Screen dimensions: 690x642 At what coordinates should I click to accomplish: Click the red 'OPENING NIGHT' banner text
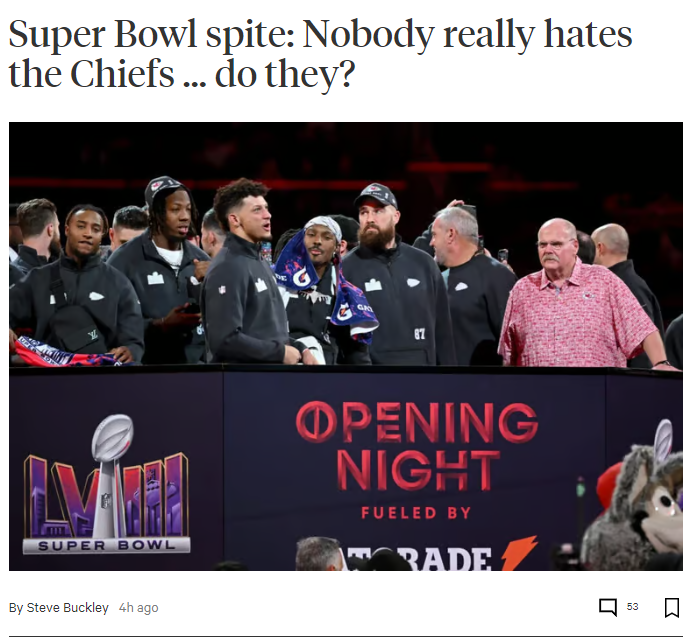[x=417, y=446]
